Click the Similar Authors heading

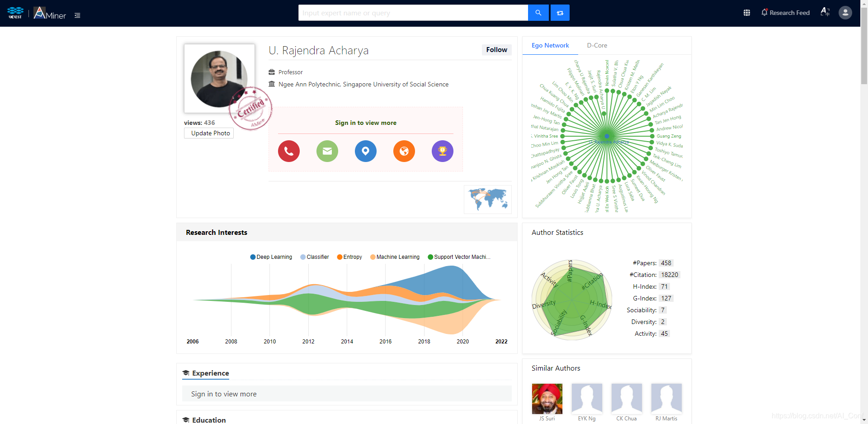pyautogui.click(x=556, y=368)
